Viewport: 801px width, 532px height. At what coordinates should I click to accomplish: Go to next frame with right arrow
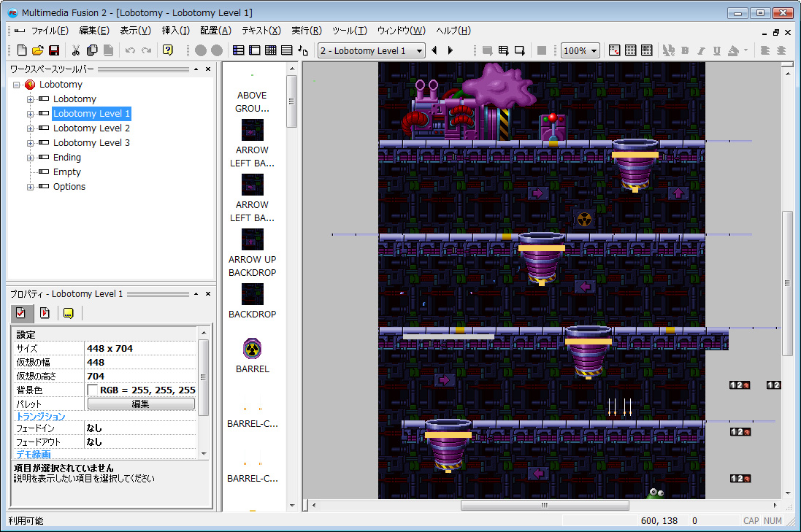tap(450, 50)
